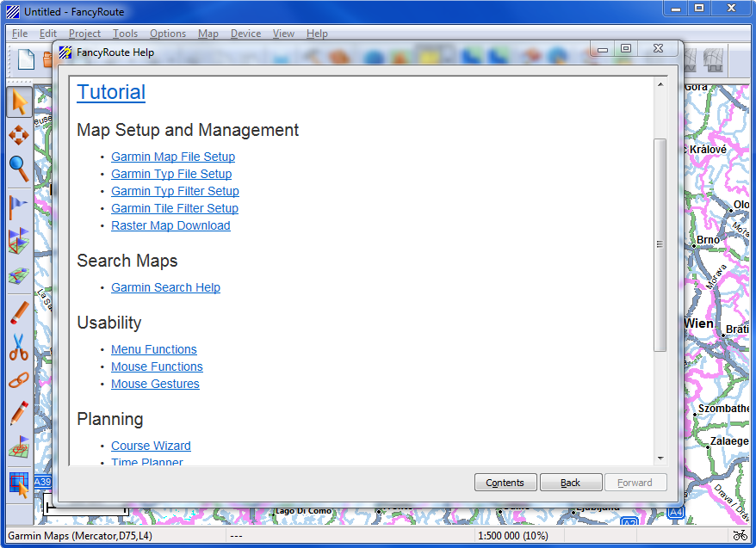Open Menu Functions help link

(x=154, y=349)
